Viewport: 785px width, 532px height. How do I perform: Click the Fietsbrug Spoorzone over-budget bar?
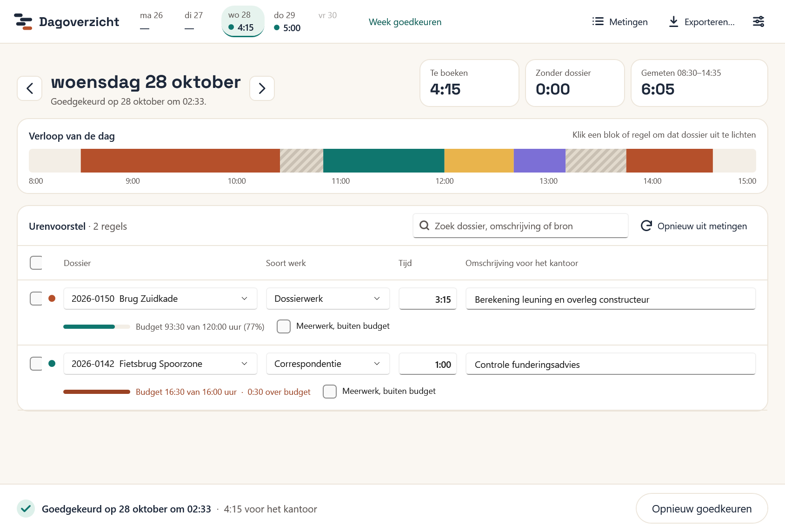pyautogui.click(x=97, y=392)
